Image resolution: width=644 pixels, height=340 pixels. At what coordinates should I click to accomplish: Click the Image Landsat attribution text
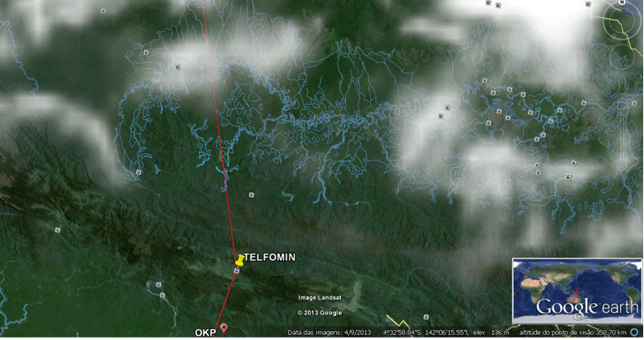pos(320,298)
